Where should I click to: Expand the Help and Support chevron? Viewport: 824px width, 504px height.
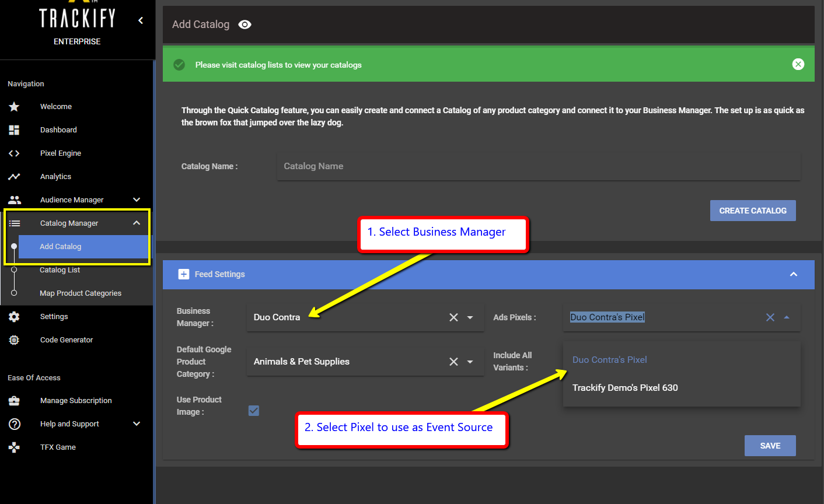point(137,423)
